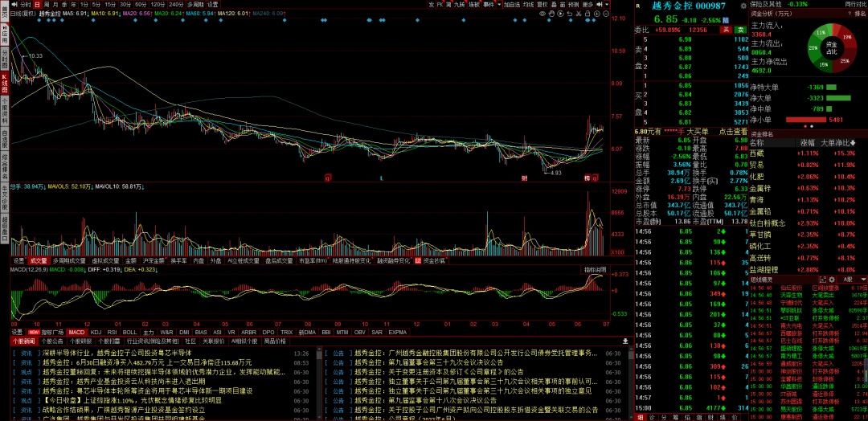Switch to the KDJ indicator tab
The image size is (868, 421).
(95, 332)
